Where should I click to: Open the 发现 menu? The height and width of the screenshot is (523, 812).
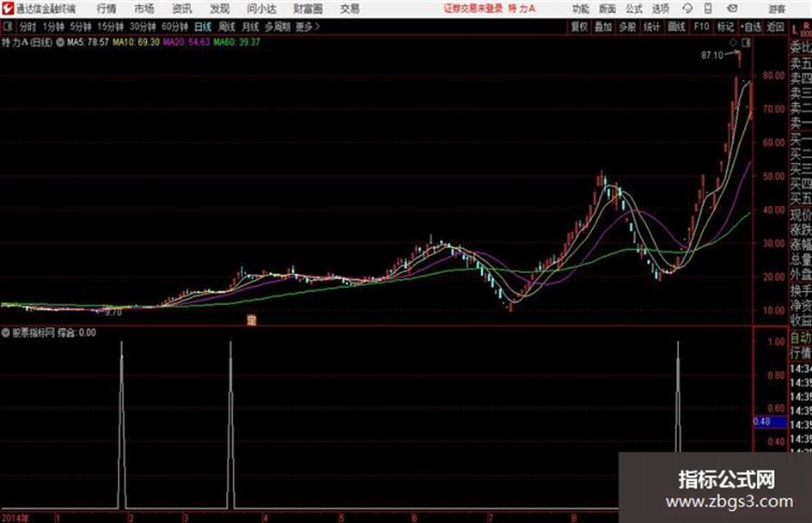(220, 9)
